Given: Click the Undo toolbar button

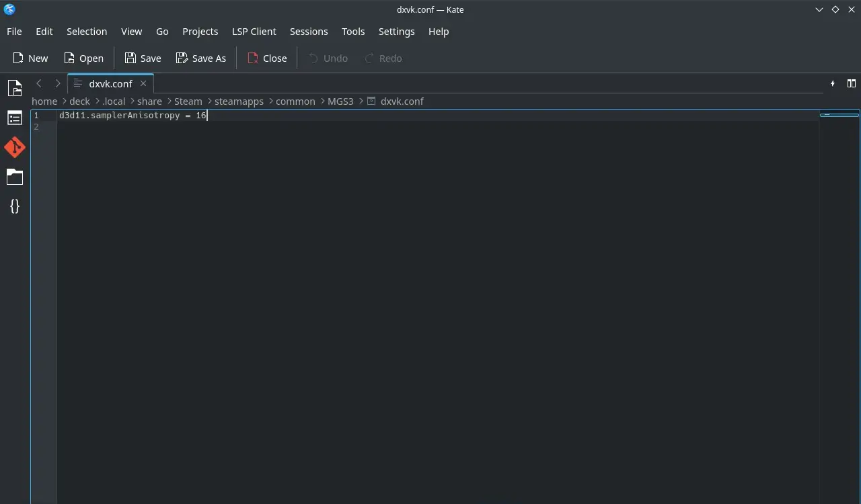Looking at the screenshot, I should click(328, 58).
